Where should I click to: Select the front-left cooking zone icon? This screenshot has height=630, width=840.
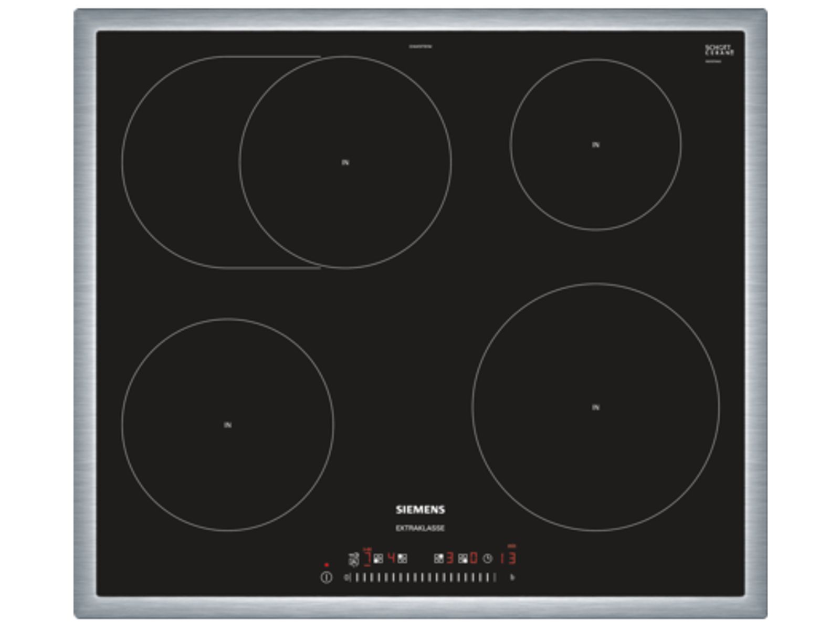tap(379, 559)
